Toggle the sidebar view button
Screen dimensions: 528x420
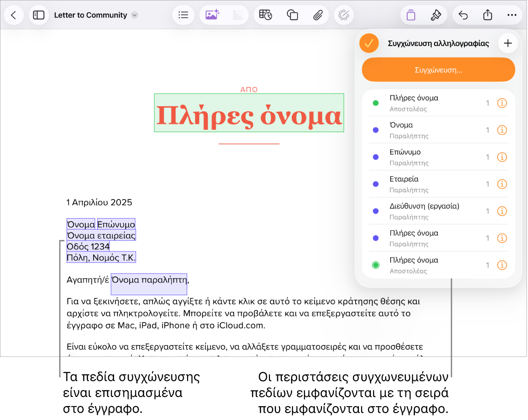point(38,15)
